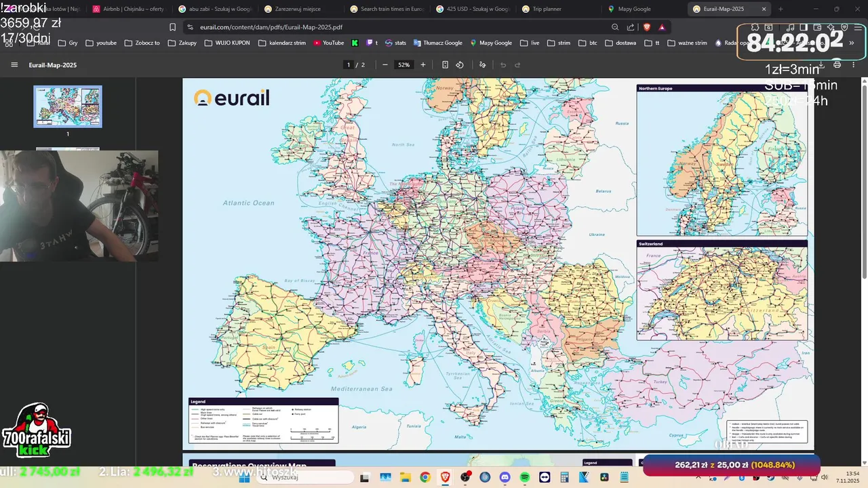Viewport: 868px width, 488px height.
Task: Zoom out the PDF with minus button
Action: pyautogui.click(x=385, y=65)
